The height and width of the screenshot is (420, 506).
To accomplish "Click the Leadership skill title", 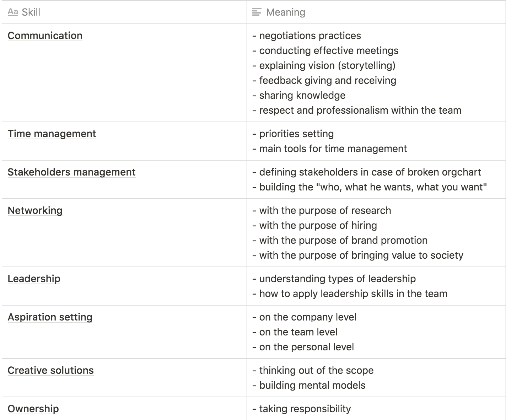I will pyautogui.click(x=34, y=279).
